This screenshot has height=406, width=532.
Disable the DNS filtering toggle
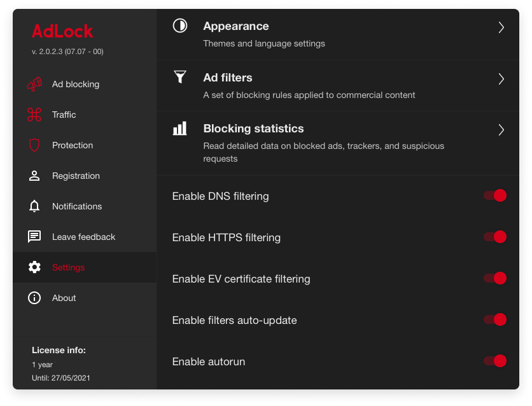tap(495, 195)
